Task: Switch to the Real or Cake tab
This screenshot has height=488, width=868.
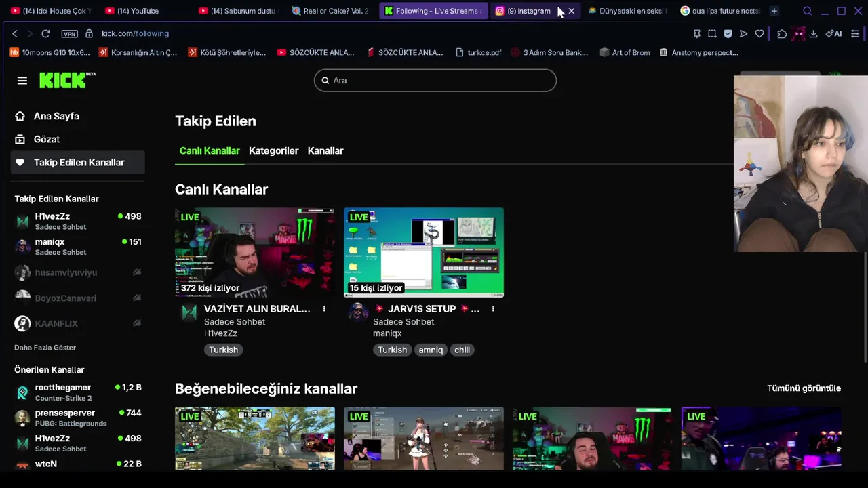Action: [330, 11]
